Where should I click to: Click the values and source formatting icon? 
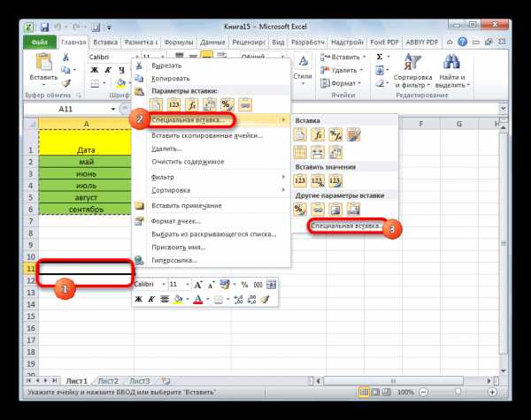coord(335,181)
